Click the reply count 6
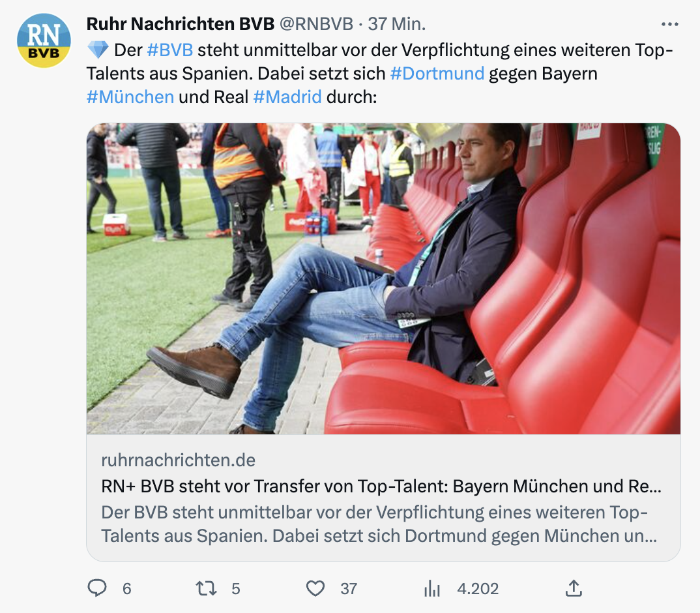Image resolution: width=700 pixels, height=613 pixels. pos(127,588)
